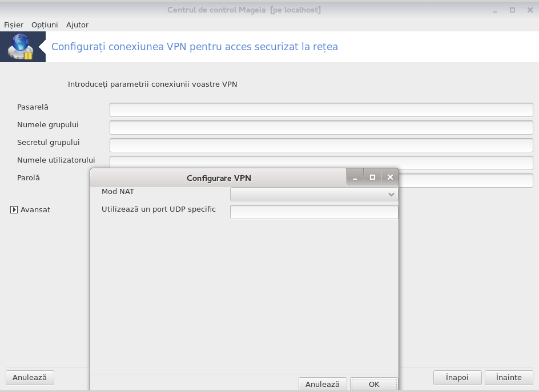Expand the Avansat section
539x392 pixels.
click(14, 209)
